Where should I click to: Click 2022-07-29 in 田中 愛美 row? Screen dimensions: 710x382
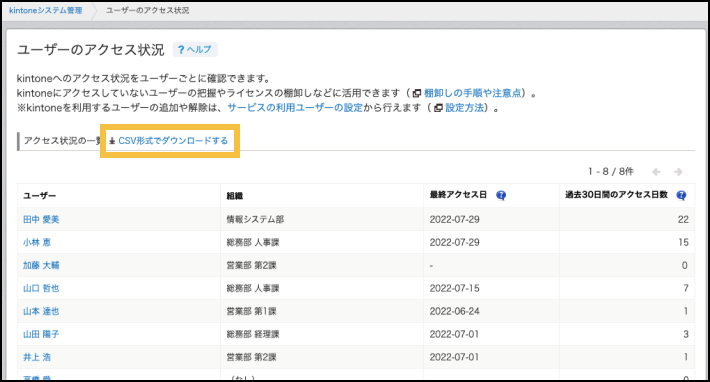455,220
